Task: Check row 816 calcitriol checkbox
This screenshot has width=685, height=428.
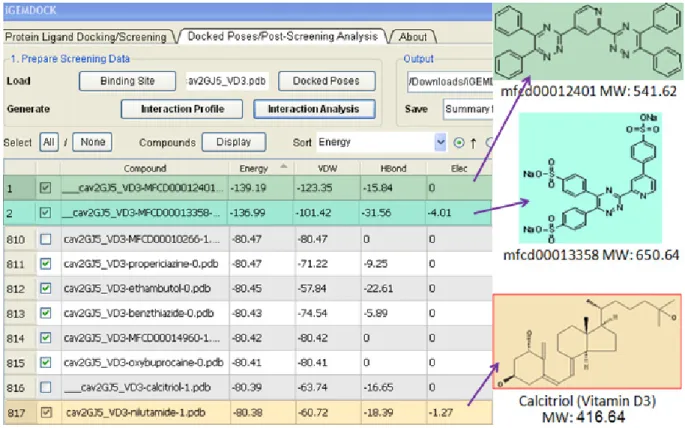Action: pos(45,387)
